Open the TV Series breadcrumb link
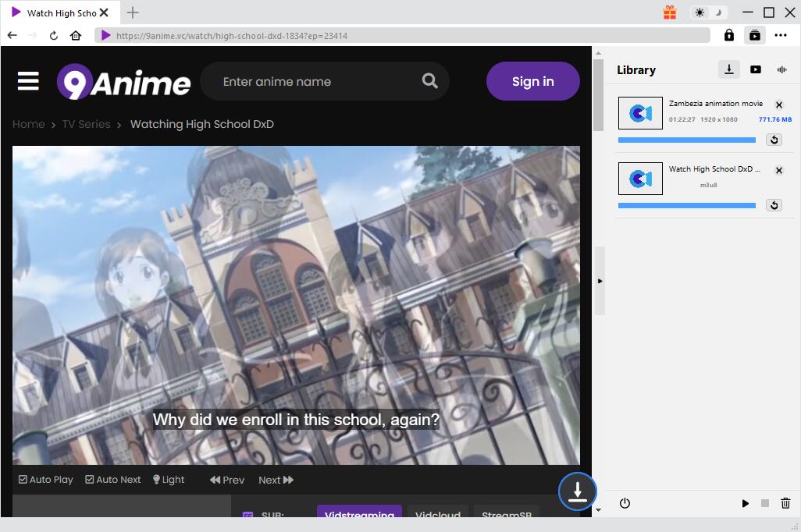This screenshot has height=532, width=801. pyautogui.click(x=86, y=124)
